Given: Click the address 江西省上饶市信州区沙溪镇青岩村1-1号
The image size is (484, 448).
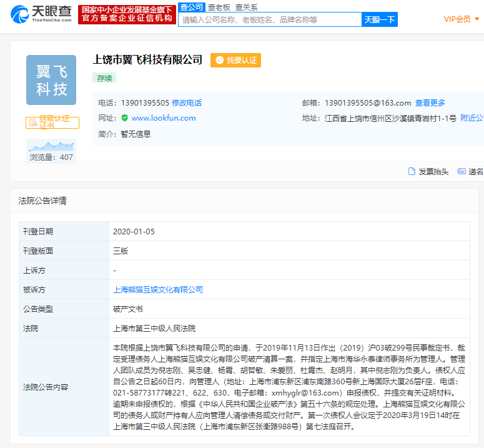Looking at the screenshot, I should pos(390,118).
